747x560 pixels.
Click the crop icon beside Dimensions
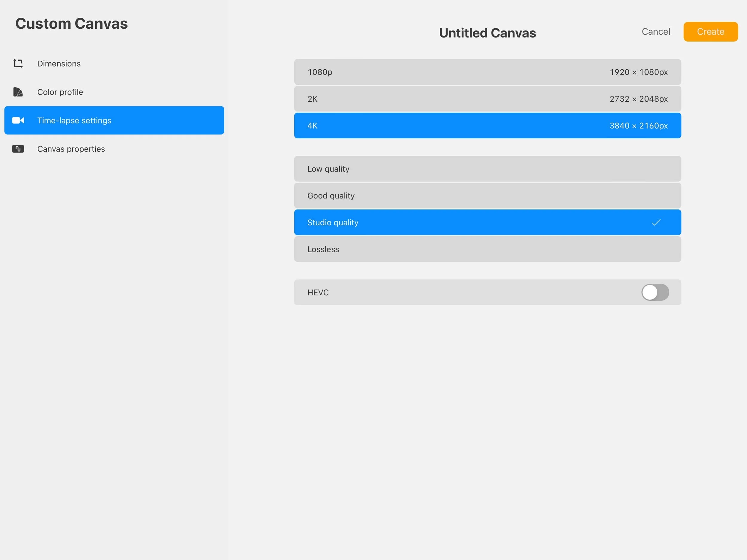tap(18, 63)
